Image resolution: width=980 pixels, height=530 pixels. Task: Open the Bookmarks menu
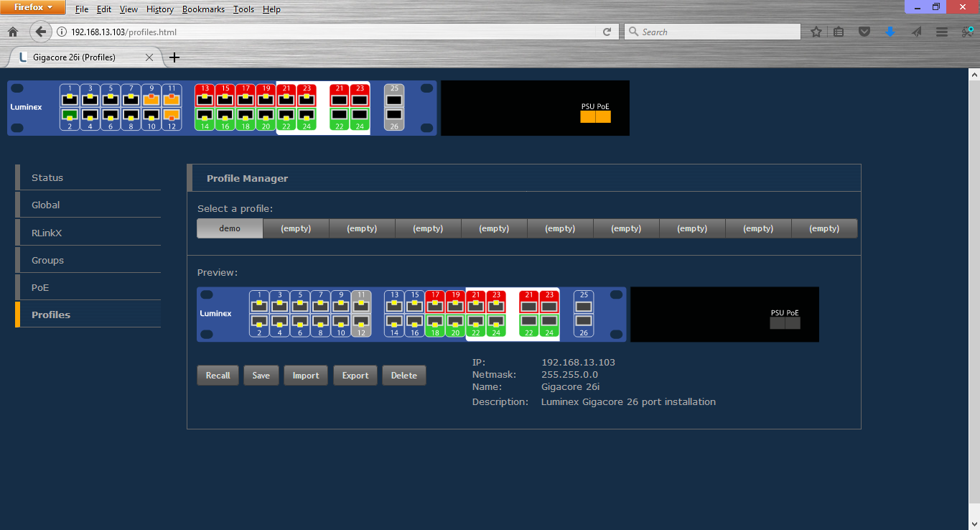click(x=203, y=9)
